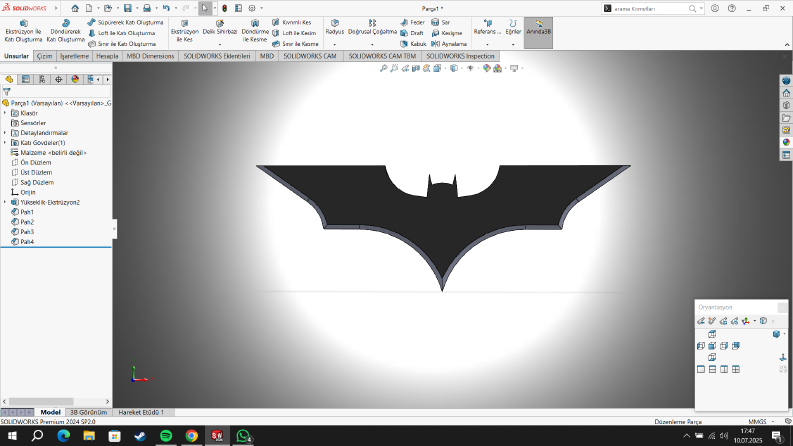Click the Home icon in top toolbar
The image size is (793, 446).
pyautogui.click(x=75, y=8)
